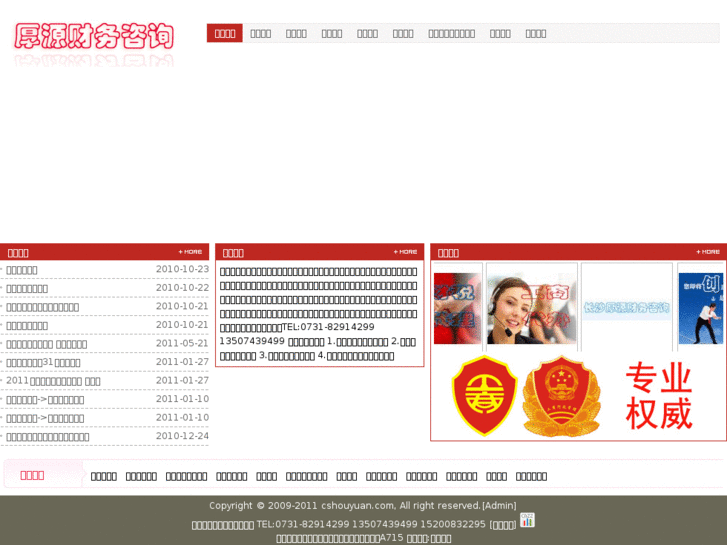The image size is (727, 545).
Task: Open the CNZZ statistics icon in footer
Action: click(x=527, y=520)
